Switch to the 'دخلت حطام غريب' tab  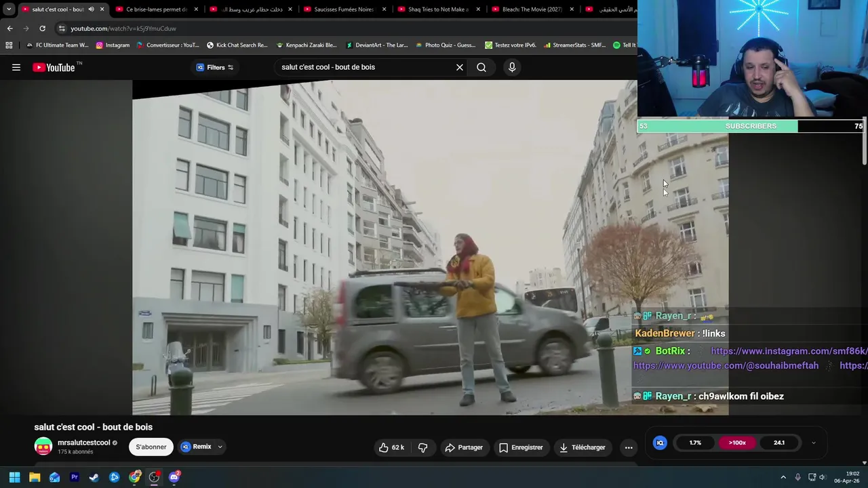click(250, 9)
